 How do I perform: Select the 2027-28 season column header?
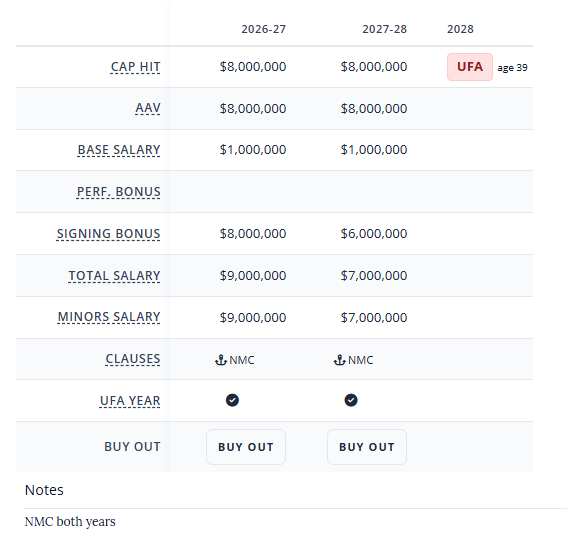pyautogui.click(x=385, y=29)
